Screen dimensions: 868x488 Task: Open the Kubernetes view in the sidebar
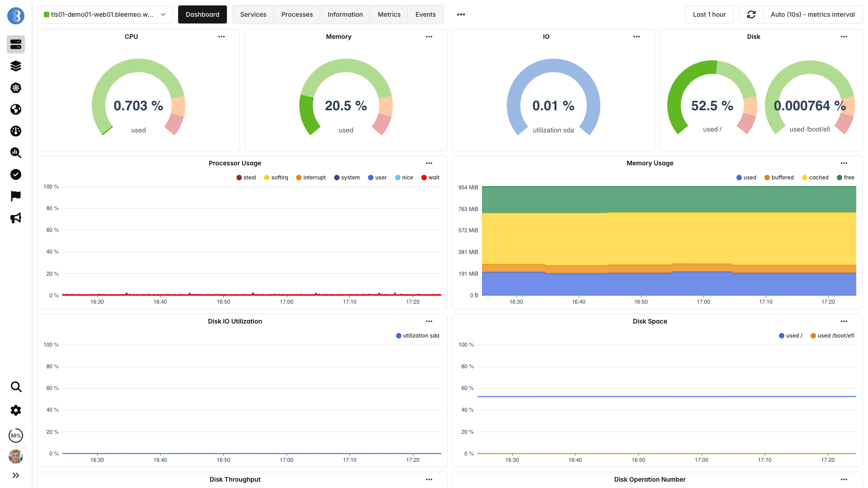point(16,88)
